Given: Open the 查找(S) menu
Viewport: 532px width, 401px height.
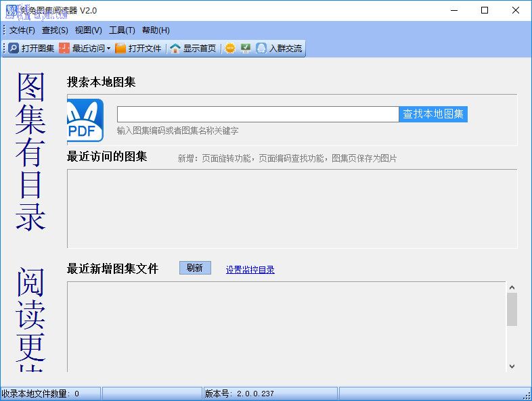Looking at the screenshot, I should pos(55,30).
